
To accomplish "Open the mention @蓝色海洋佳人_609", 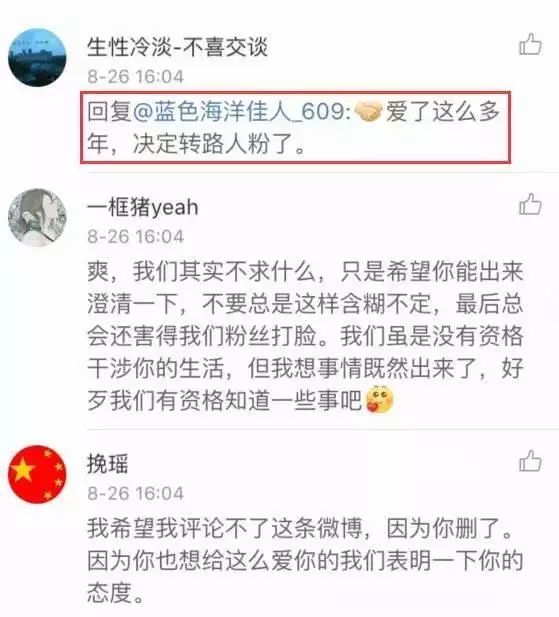I will tap(242, 112).
